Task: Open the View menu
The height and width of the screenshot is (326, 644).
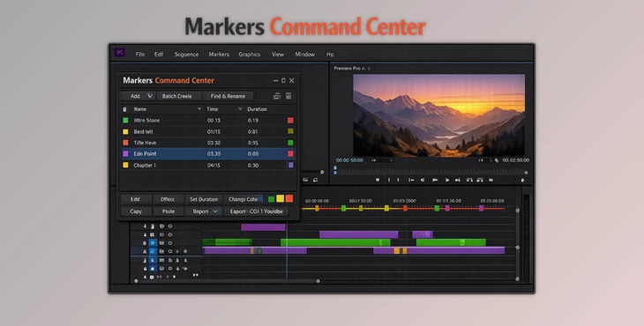Action: tap(278, 54)
